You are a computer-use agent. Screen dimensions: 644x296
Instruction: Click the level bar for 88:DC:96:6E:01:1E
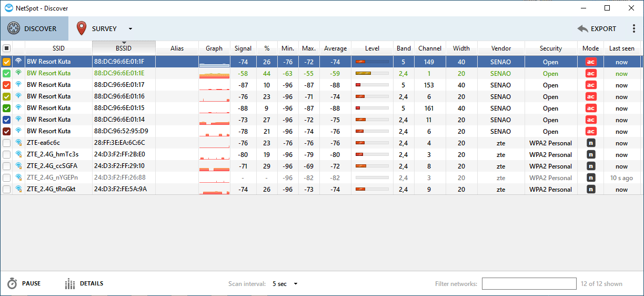pyautogui.click(x=372, y=73)
